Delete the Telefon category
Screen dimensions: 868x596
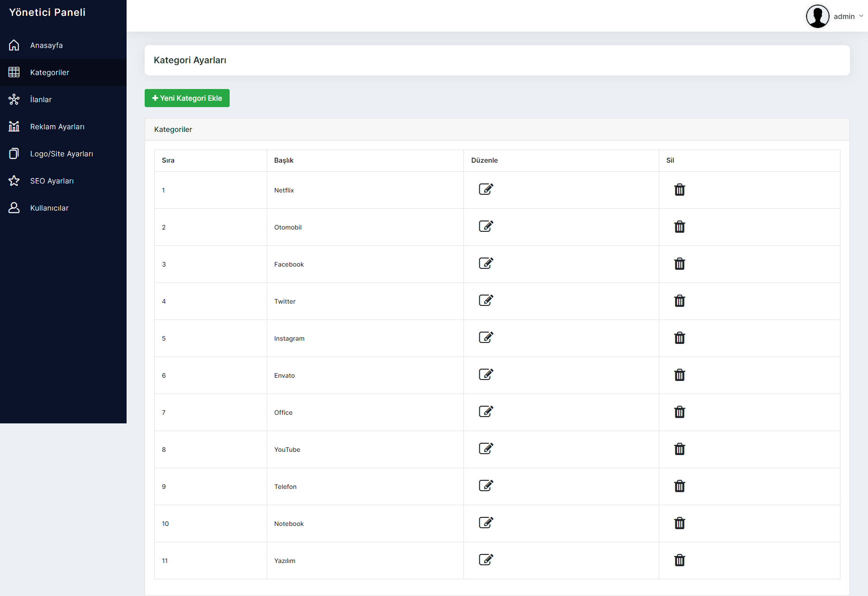pyautogui.click(x=679, y=486)
